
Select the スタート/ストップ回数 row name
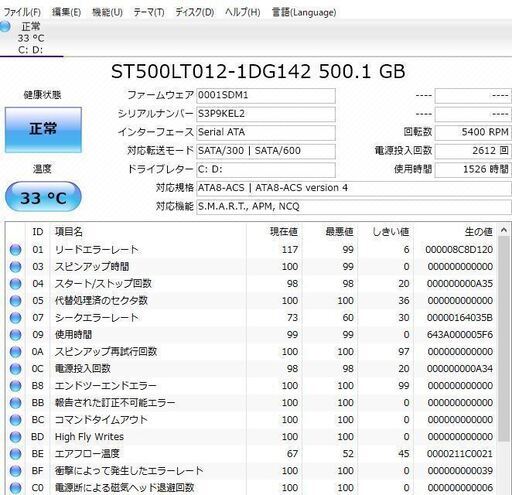[x=103, y=284]
